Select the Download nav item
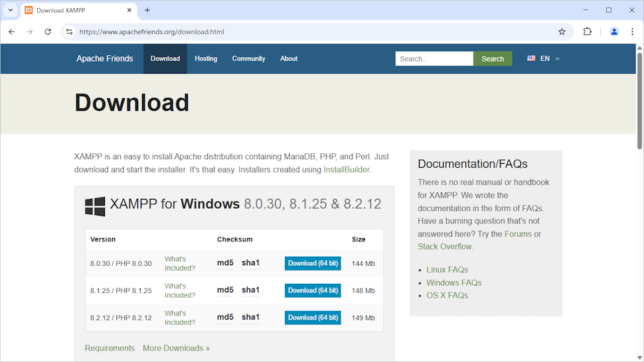The width and height of the screenshot is (644, 362). (165, 58)
